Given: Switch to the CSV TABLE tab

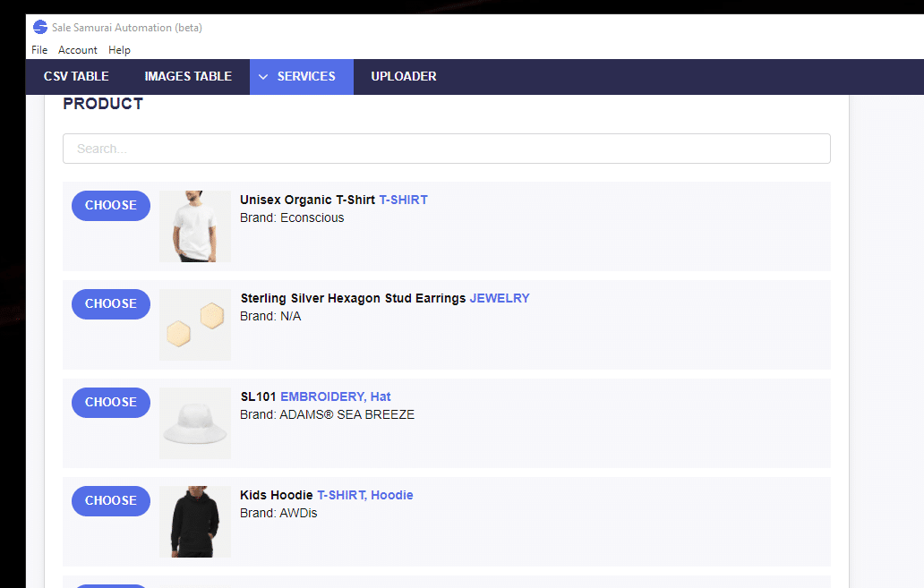Looking at the screenshot, I should 76,77.
